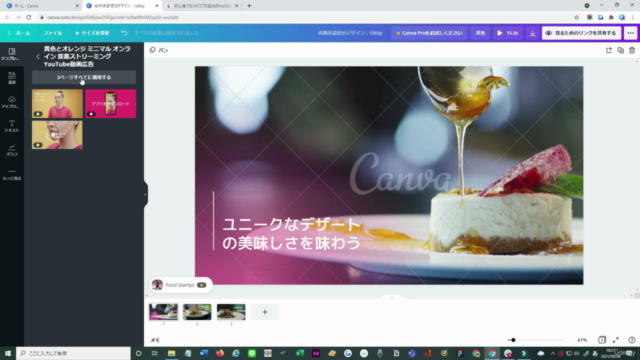Viewport: 640px width, 360px height.
Task: Open File Explorer from taskbar
Action: pos(171,353)
